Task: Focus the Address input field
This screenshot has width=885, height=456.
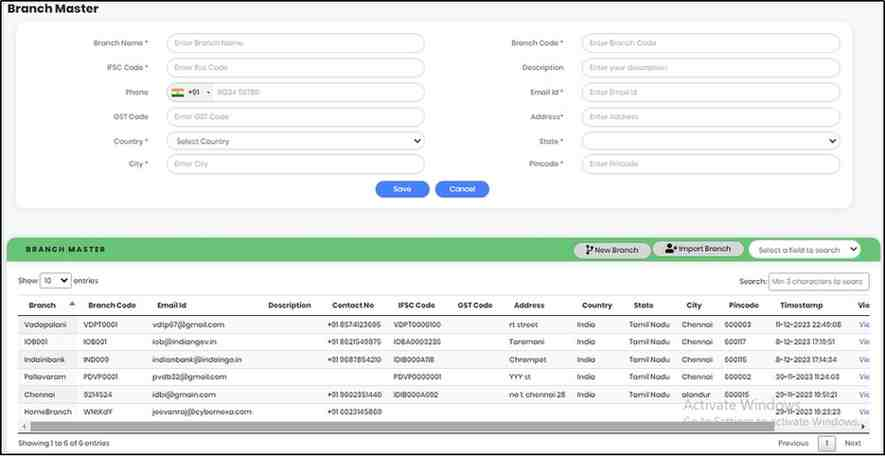Action: 711,117
